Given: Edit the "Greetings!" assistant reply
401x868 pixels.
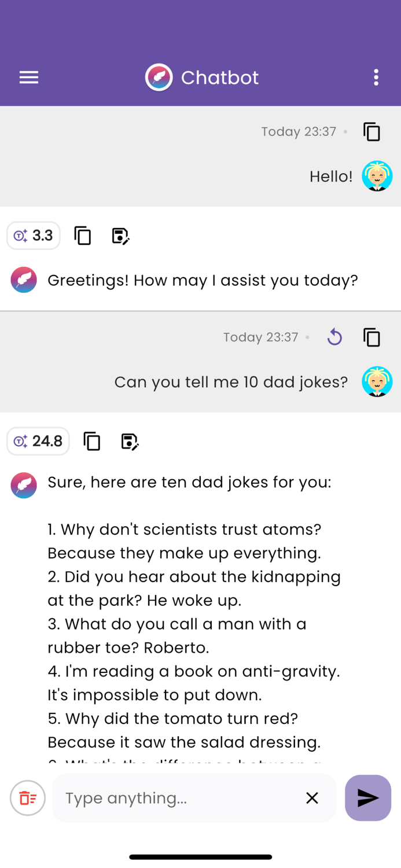Looking at the screenshot, I should click(x=120, y=236).
